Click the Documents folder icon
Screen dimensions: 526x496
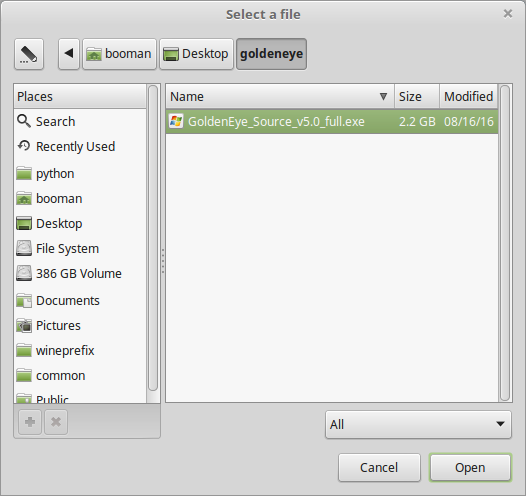point(24,300)
